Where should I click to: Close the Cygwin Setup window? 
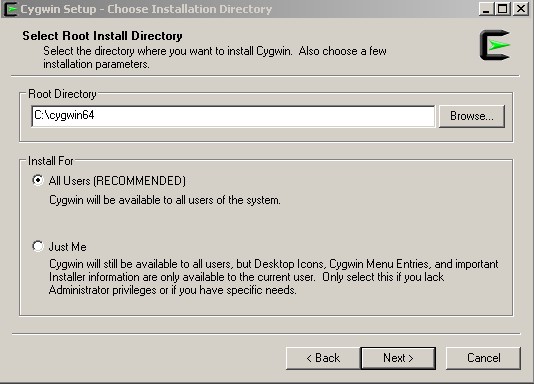pyautogui.click(x=521, y=9)
